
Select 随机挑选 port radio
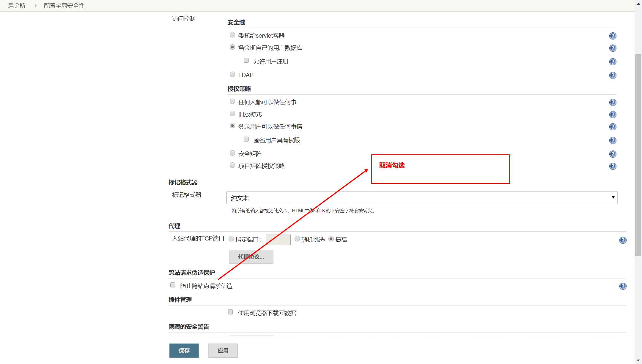pos(297,239)
